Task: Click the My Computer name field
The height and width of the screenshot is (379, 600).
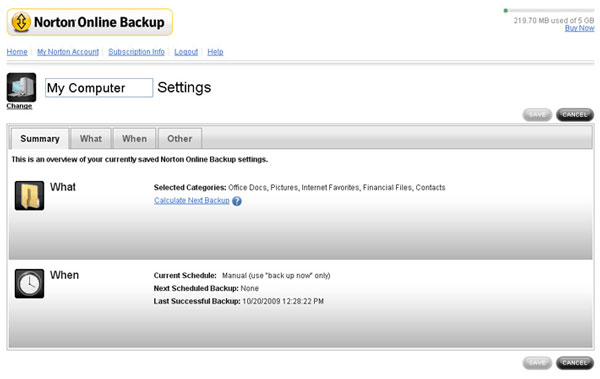Action: tap(99, 88)
